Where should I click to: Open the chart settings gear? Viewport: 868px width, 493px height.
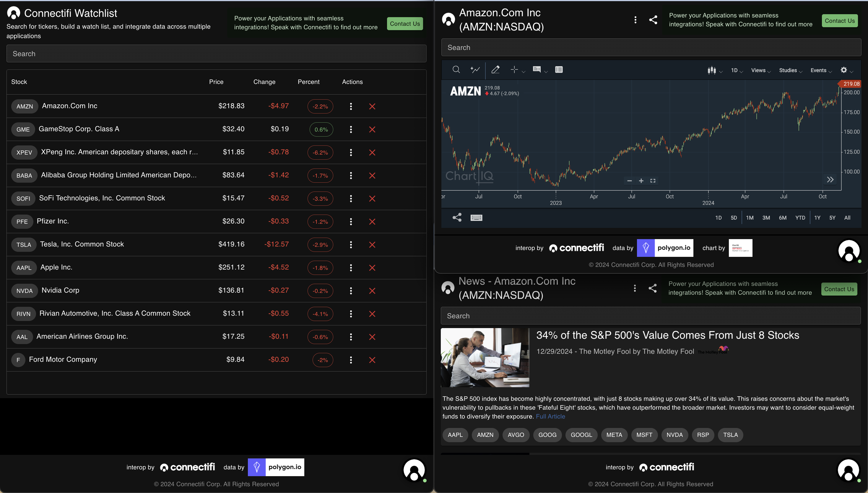tap(844, 70)
